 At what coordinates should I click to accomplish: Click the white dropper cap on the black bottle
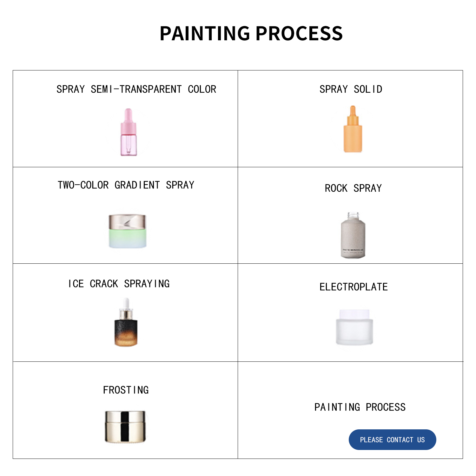(126, 303)
